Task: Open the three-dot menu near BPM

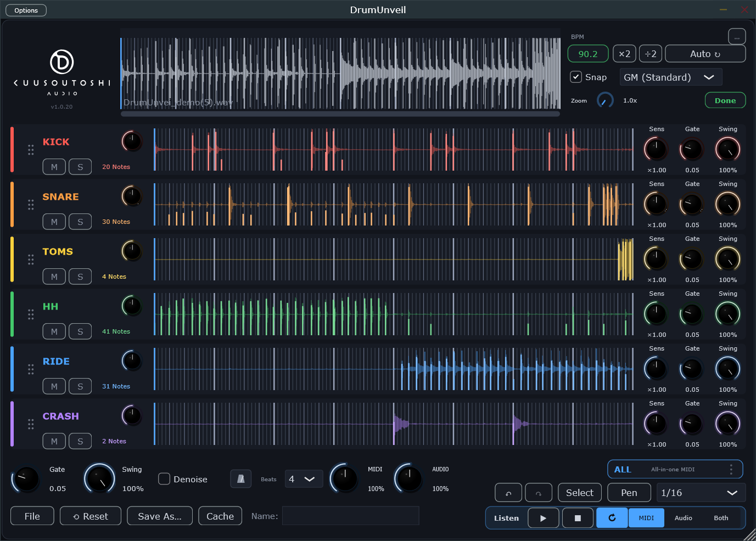Action: (737, 37)
